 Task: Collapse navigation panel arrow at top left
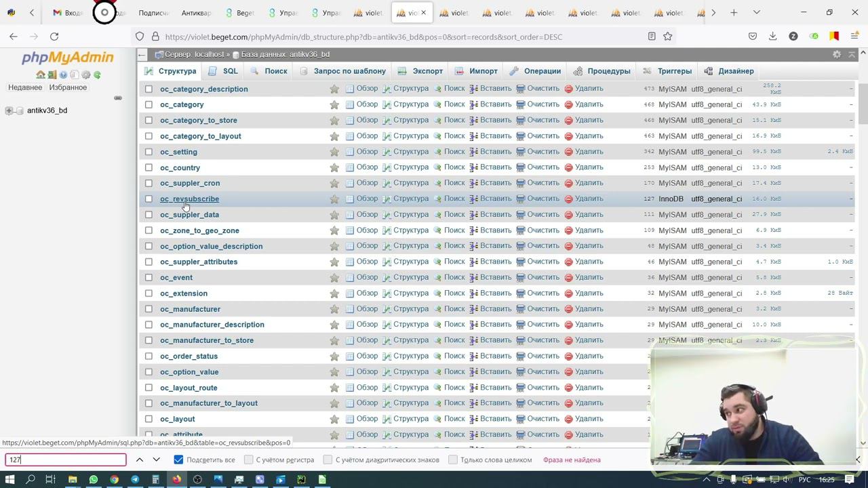[x=142, y=54]
